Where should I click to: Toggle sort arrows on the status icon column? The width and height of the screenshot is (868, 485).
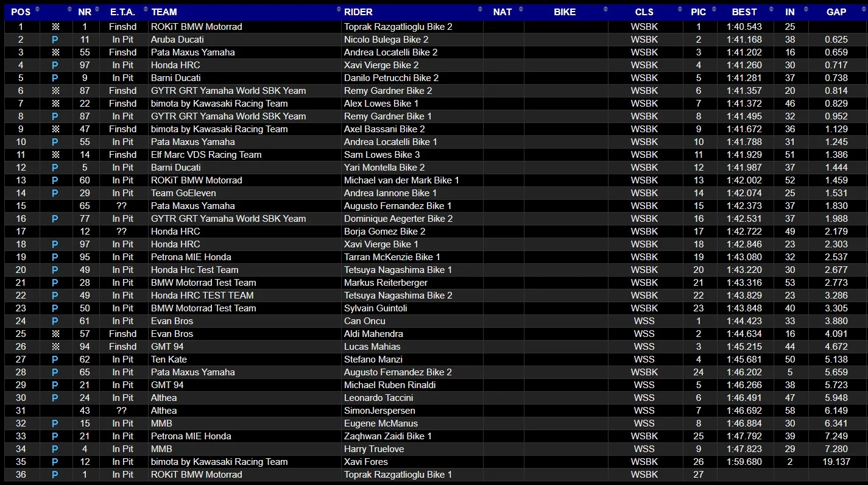(x=69, y=10)
